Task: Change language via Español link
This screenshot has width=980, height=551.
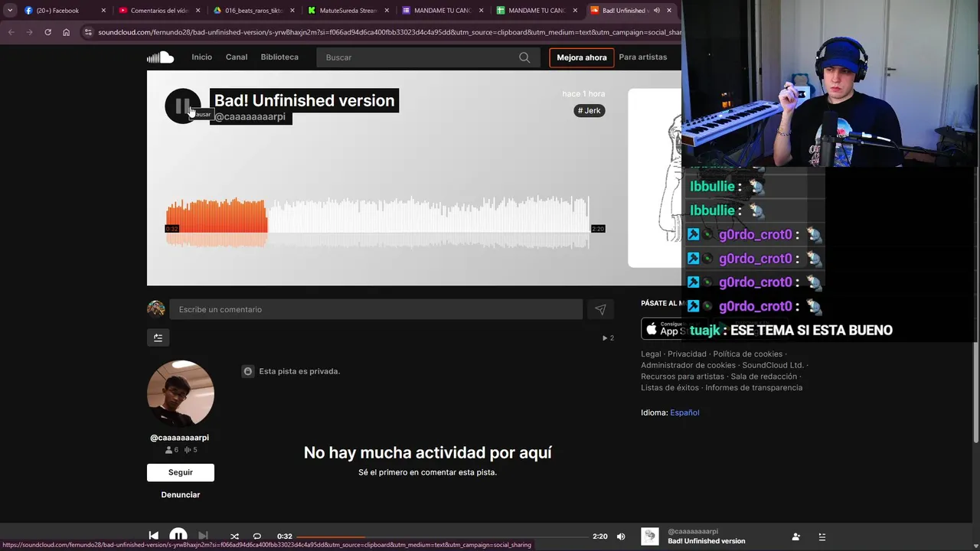Action: (x=684, y=412)
